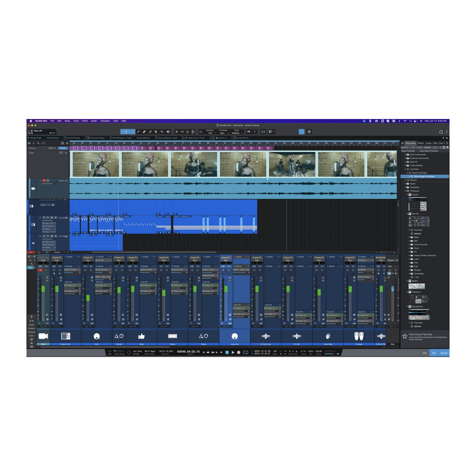Open the Start page home icon
476x476 pixels.
(x=441, y=132)
